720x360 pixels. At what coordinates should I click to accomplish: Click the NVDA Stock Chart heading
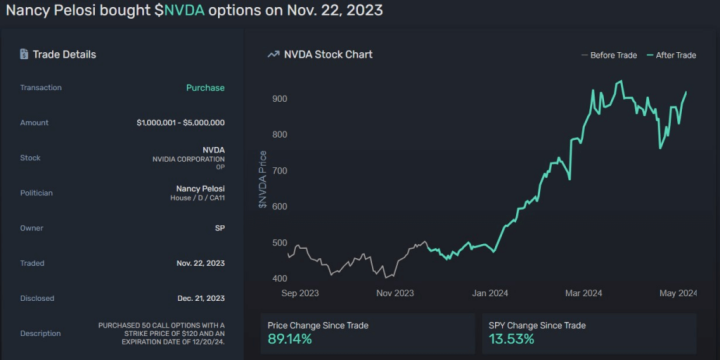click(328, 54)
